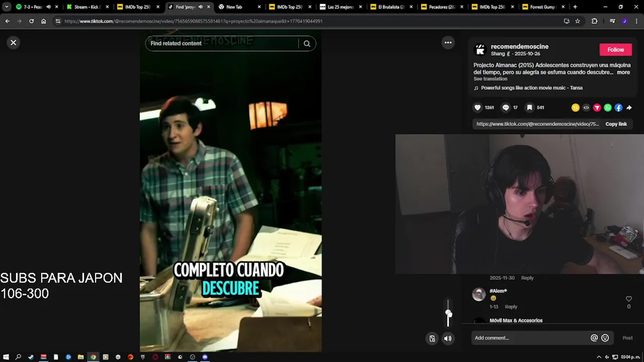Open the tab search dropdown arrow
Screen dimensions: 644x362
click(7, 7)
